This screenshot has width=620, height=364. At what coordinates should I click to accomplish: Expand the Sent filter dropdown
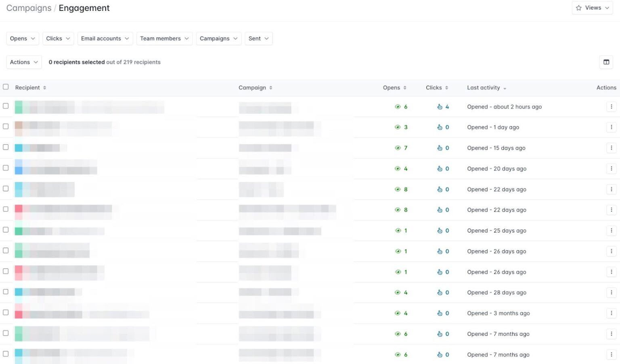tap(258, 38)
